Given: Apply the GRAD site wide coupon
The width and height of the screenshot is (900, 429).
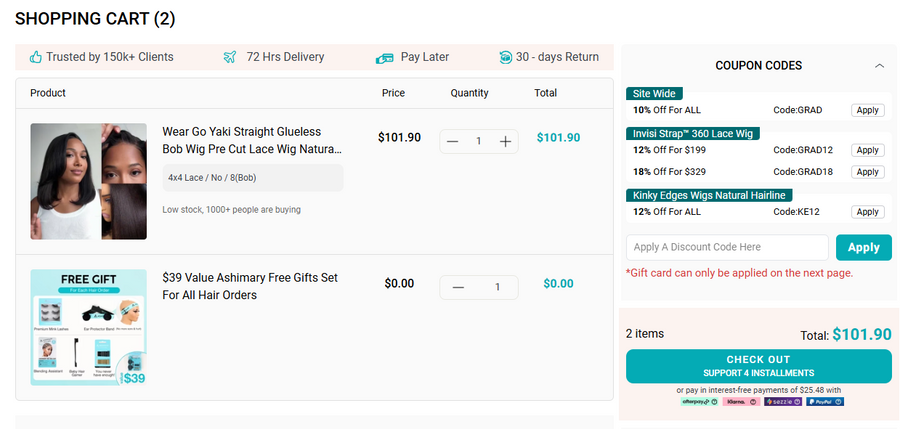Looking at the screenshot, I should 867,110.
